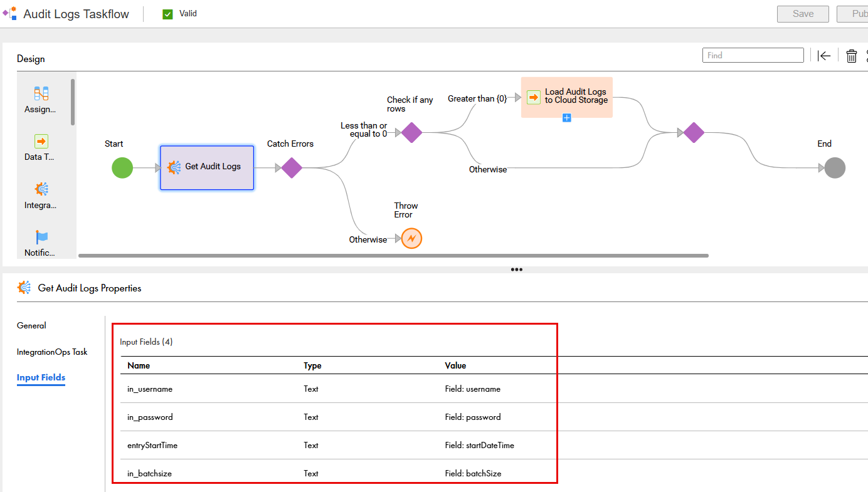Click the Otherwise label near Throw Error
The width and height of the screenshot is (868, 492).
(368, 239)
